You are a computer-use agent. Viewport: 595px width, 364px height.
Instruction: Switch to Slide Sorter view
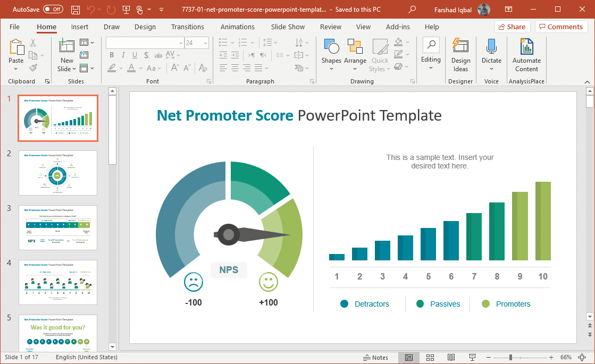click(430, 358)
